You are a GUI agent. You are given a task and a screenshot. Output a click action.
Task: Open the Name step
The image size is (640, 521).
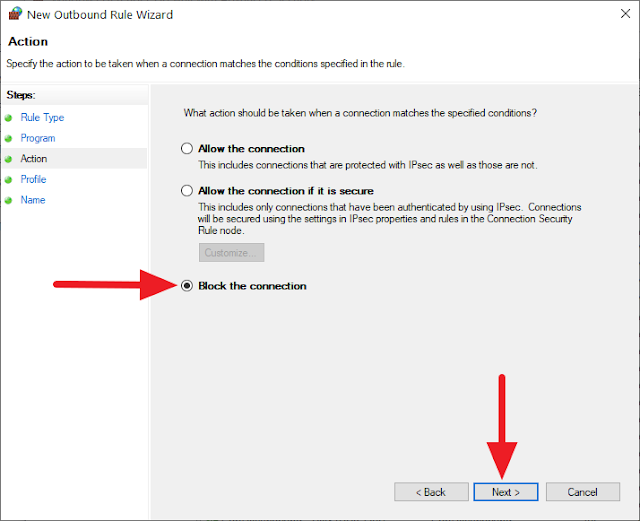coord(33,200)
